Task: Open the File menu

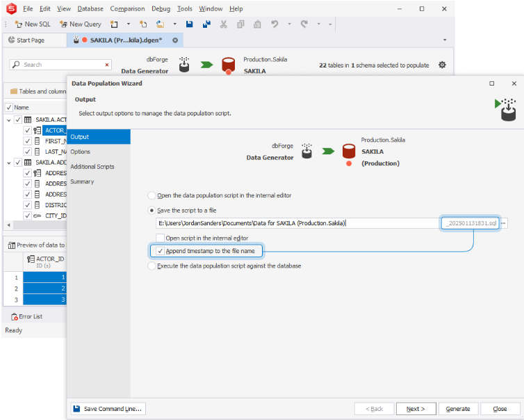Action: [x=28, y=9]
